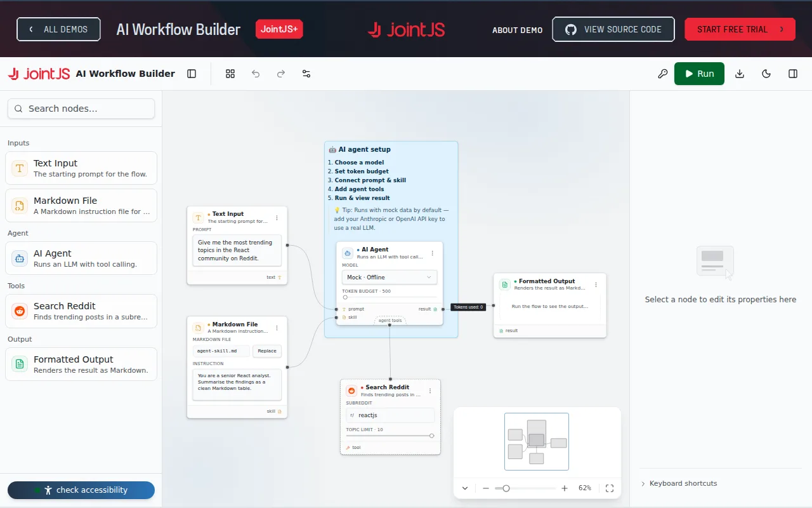Image resolution: width=812 pixels, height=508 pixels.
Task: Open Text Input node's three-dot menu
Action: pos(277,218)
